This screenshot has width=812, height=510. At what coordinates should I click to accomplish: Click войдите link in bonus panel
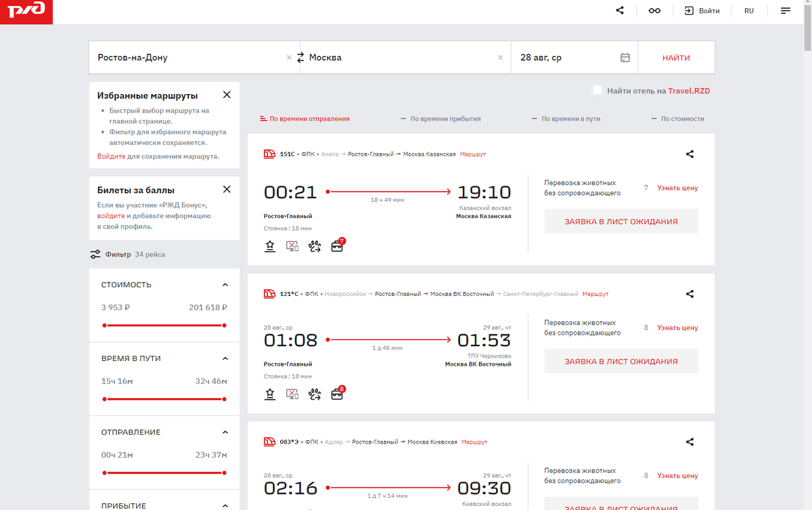(111, 215)
